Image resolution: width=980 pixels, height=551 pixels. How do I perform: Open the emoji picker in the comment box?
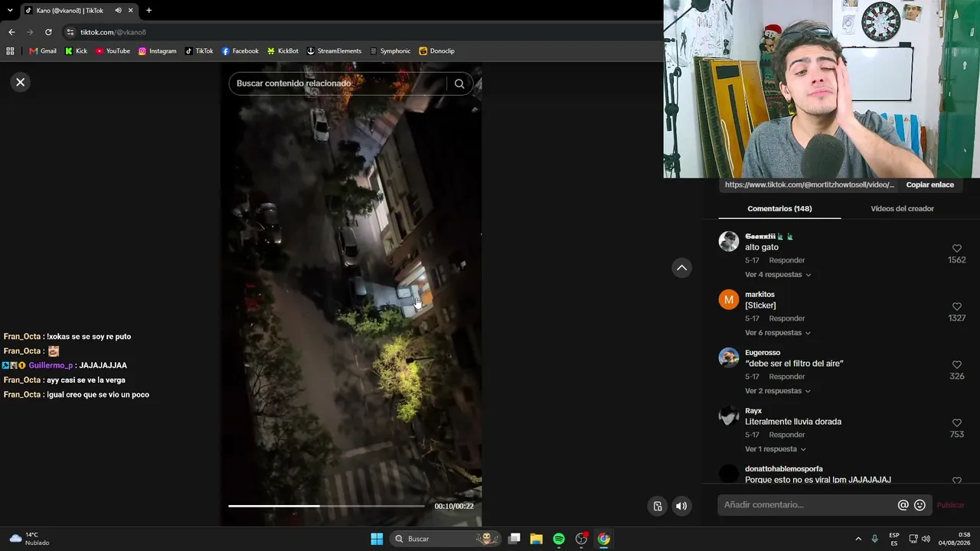(920, 505)
